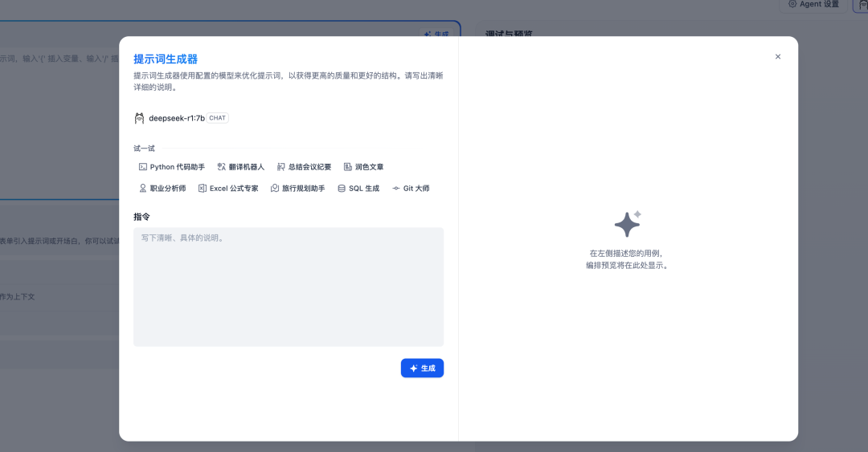
Task: Click the 指令 field label
Action: [x=141, y=217]
